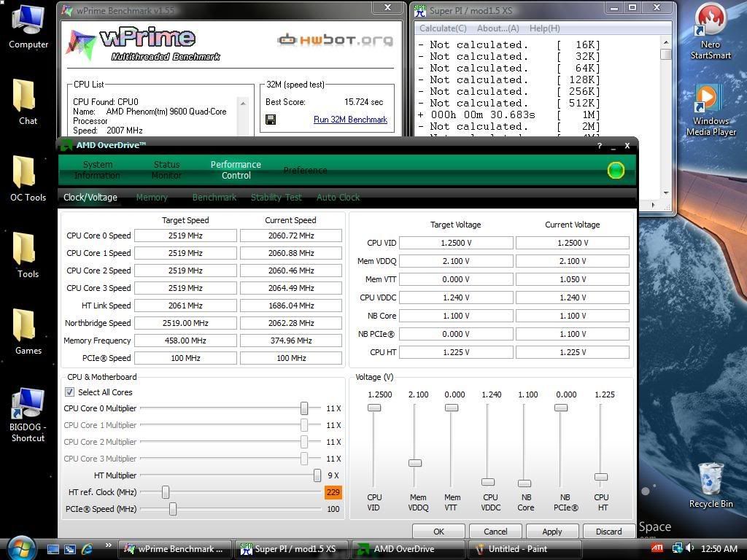Open the Computer desktop icon
The image size is (747, 560).
[28, 26]
